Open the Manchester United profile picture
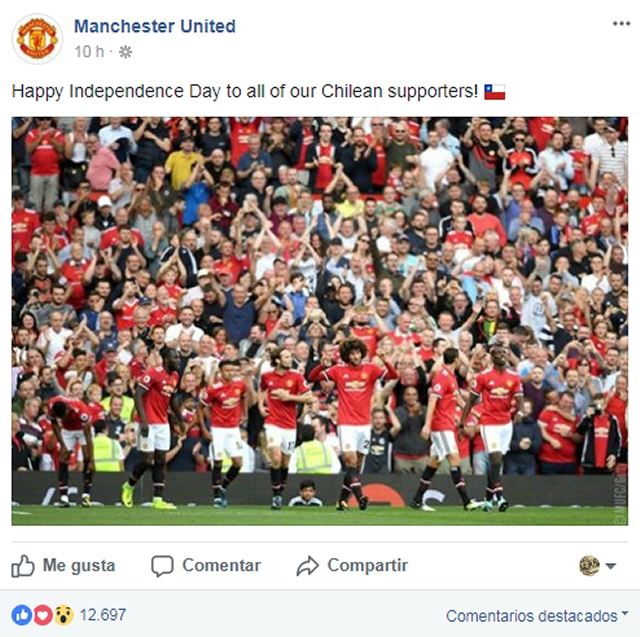This screenshot has height=637, width=640. [x=37, y=39]
